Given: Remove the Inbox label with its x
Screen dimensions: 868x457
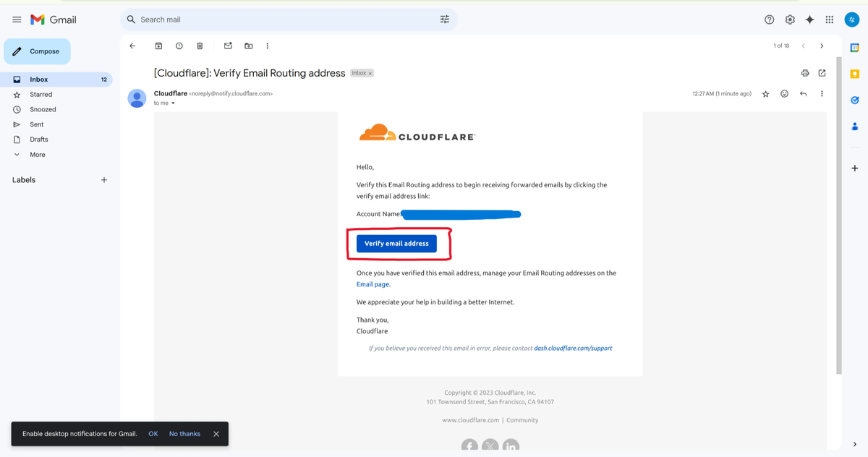Looking at the screenshot, I should pyautogui.click(x=370, y=73).
